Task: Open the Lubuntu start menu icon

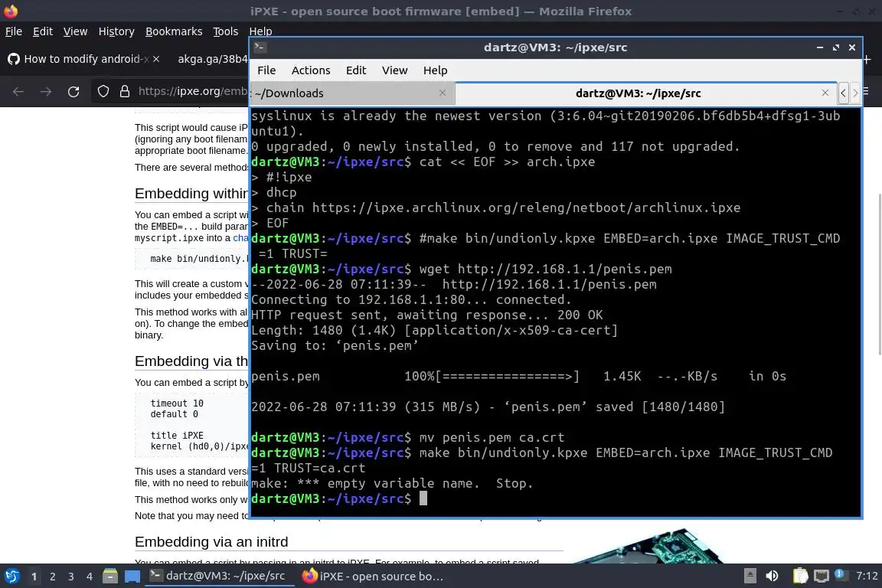Action: 12,577
